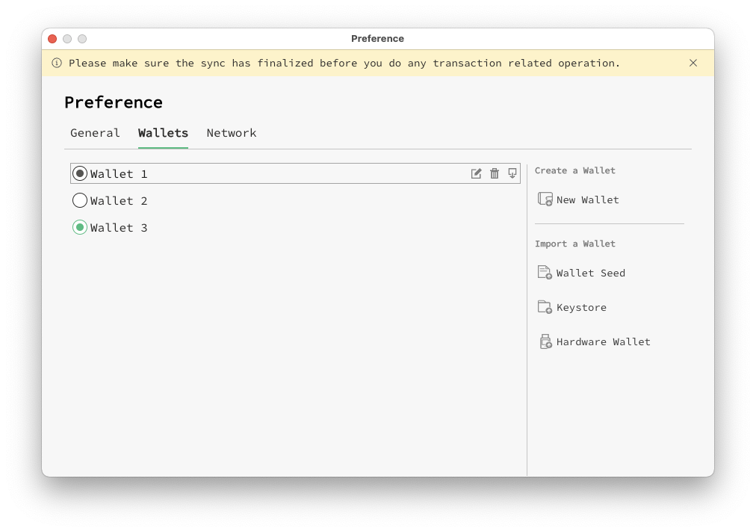Click the New Wallet creation icon

pyautogui.click(x=544, y=199)
